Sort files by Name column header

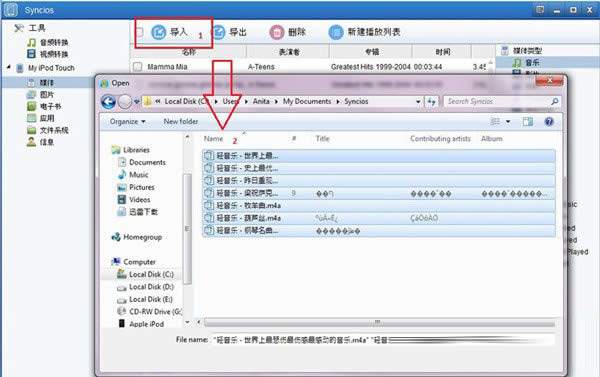tap(213, 139)
